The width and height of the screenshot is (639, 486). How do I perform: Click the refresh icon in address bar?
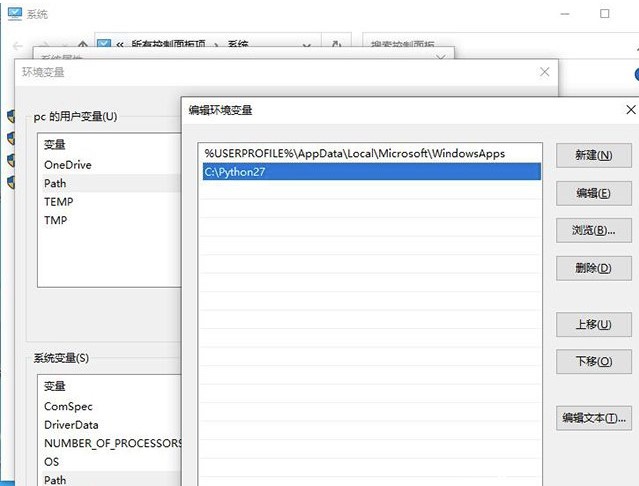[x=336, y=44]
